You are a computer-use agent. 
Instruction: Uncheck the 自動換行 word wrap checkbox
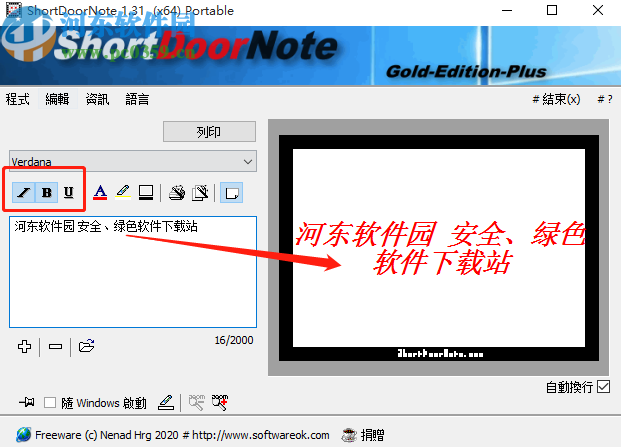coord(604,386)
